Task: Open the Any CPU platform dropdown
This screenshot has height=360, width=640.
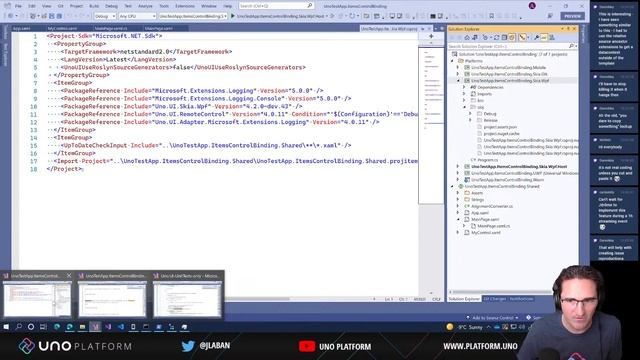Action: pyautogui.click(x=137, y=16)
